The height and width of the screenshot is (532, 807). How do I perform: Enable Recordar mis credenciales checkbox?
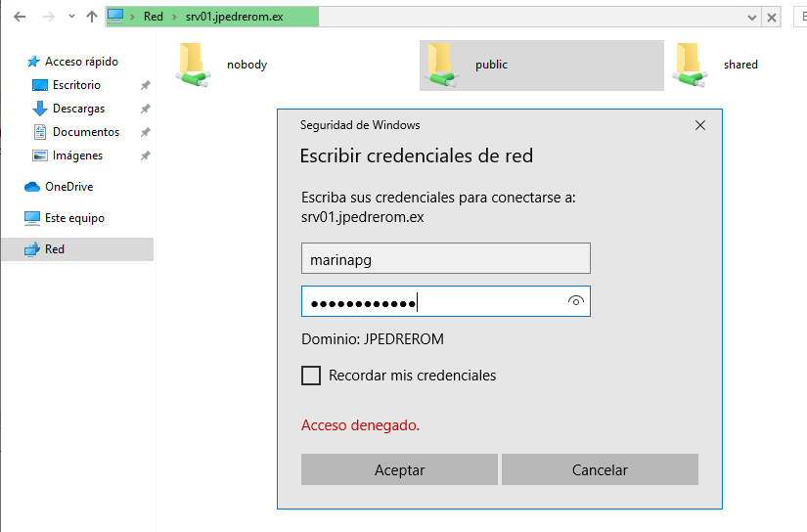[311, 376]
